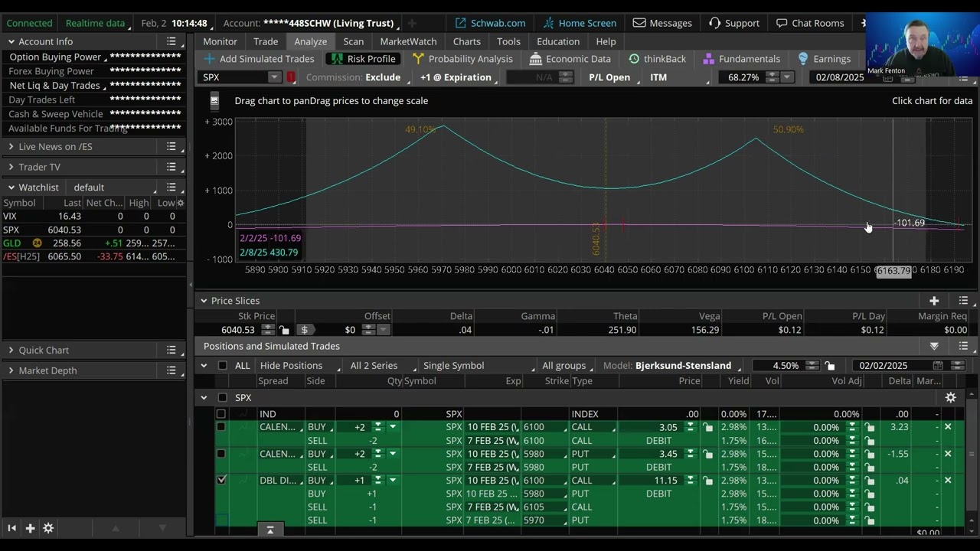Enable the 5980 PUT calendar checkbox

221,454
